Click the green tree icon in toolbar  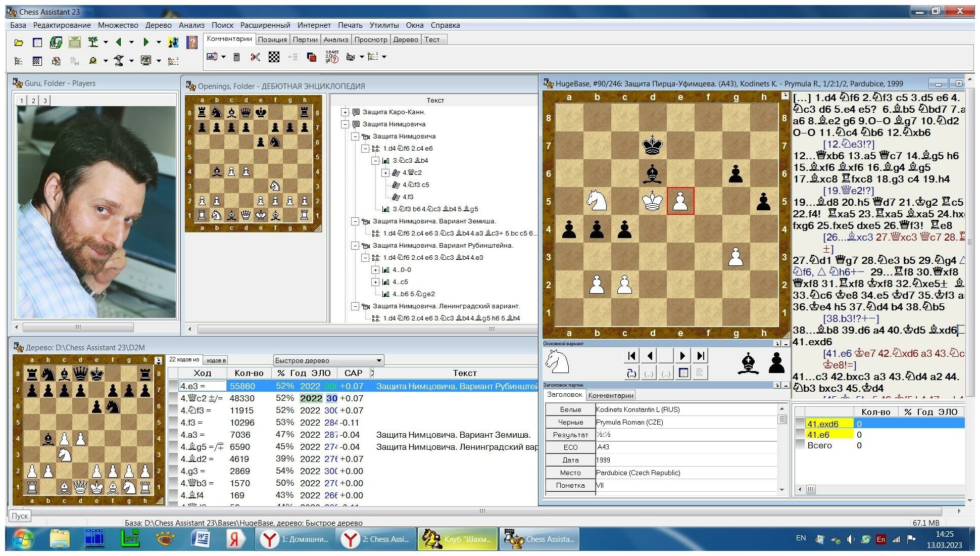[93, 42]
